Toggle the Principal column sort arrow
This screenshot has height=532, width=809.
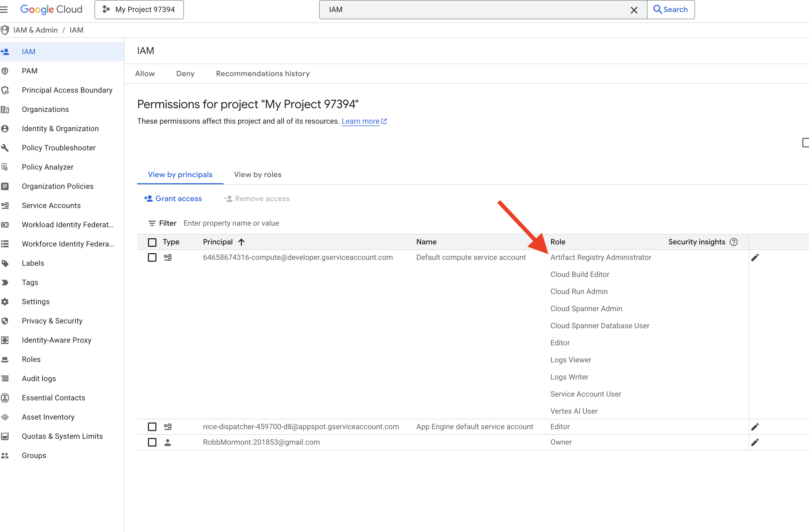click(241, 242)
